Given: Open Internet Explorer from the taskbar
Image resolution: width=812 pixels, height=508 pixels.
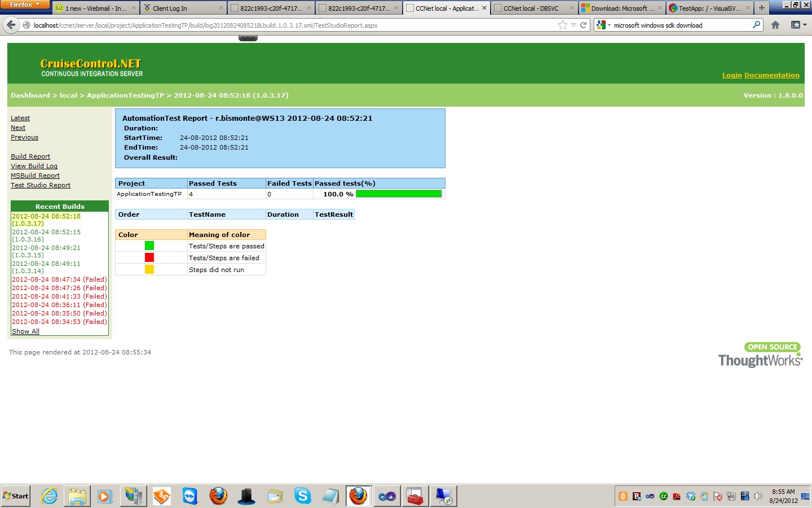Looking at the screenshot, I should [50, 496].
